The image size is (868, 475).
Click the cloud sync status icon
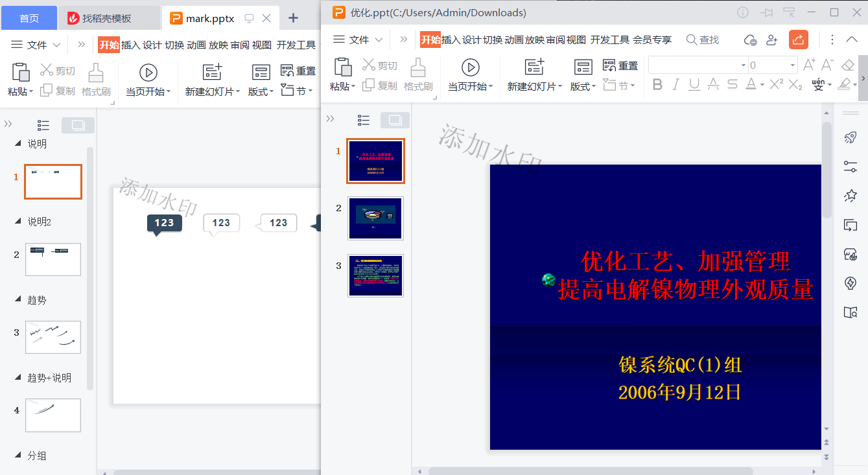750,40
